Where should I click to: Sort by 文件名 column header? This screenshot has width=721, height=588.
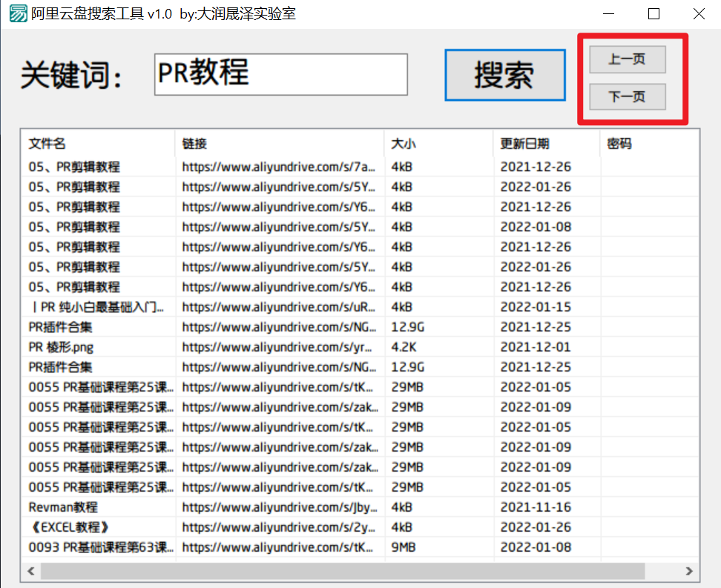click(98, 143)
